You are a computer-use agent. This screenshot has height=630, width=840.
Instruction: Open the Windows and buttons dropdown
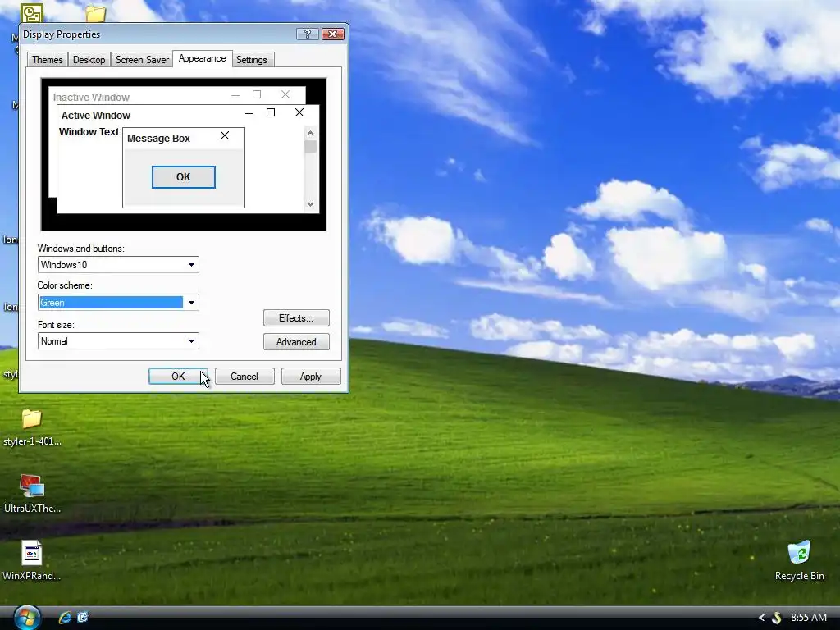[x=118, y=265]
